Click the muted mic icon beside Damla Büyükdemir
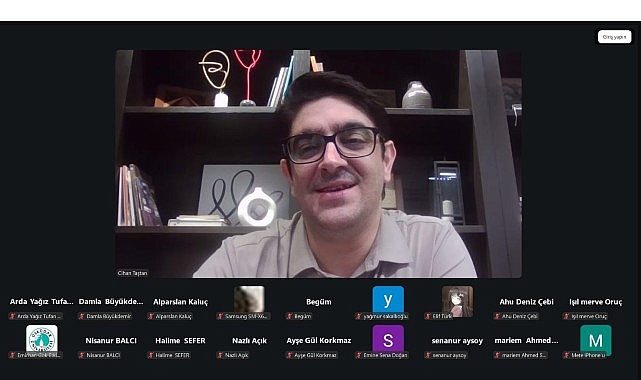The height and width of the screenshot is (380, 641). [x=82, y=316]
